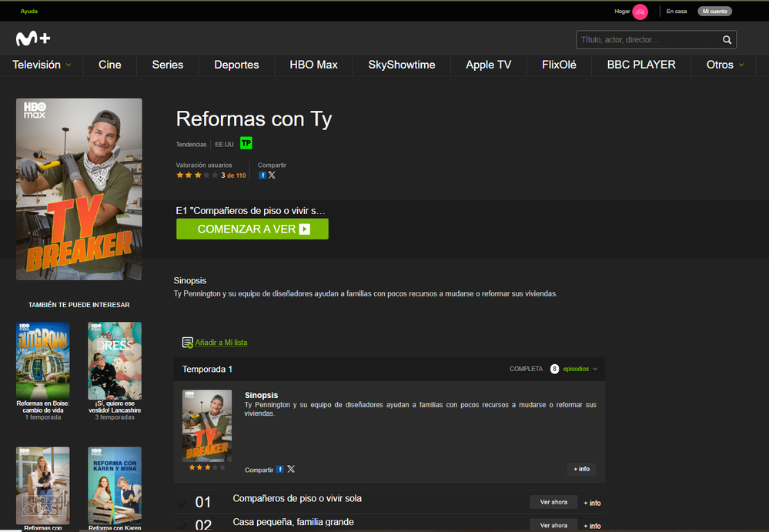Click Ver ahora for episode 01

(553, 502)
